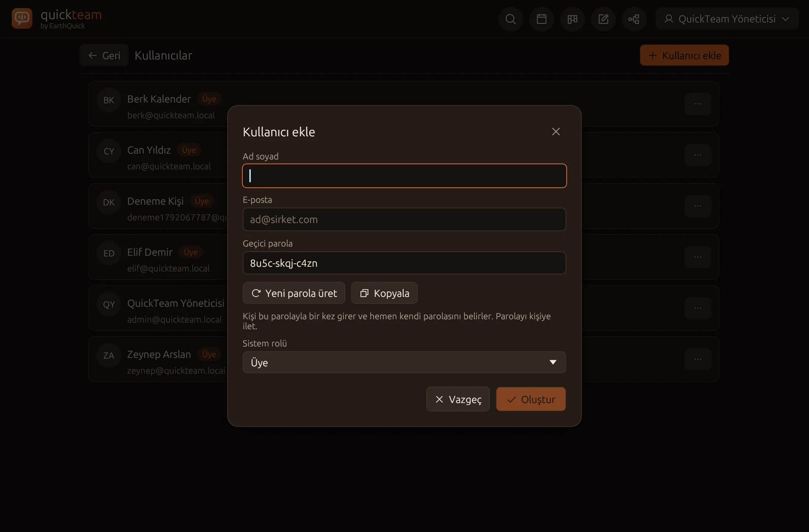
Task: Open options menu for Elif Demir
Action: (x=698, y=257)
